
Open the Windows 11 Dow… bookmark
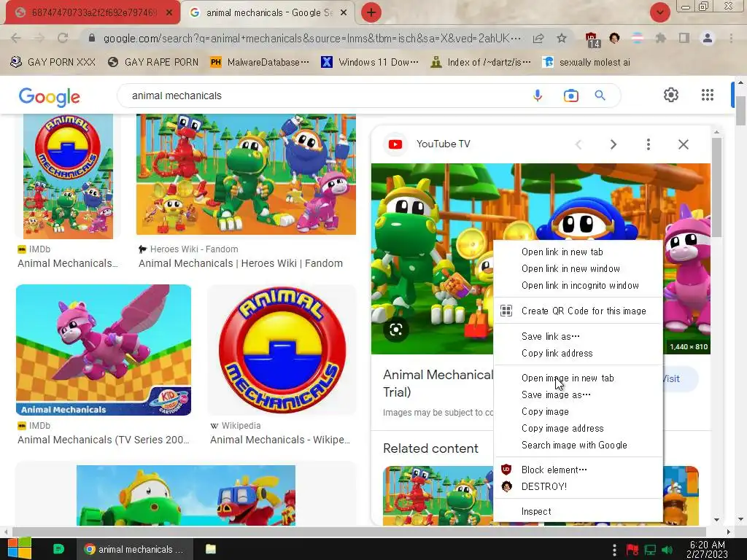tap(370, 62)
